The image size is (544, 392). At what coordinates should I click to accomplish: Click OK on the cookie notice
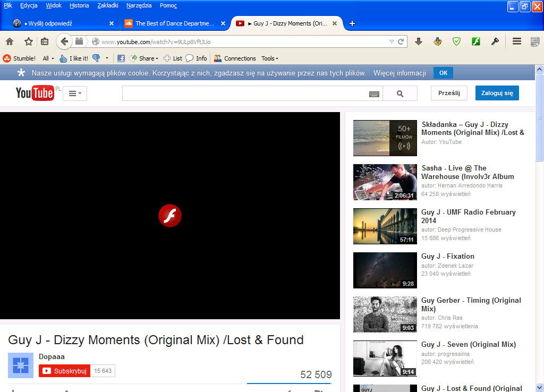[x=444, y=73]
